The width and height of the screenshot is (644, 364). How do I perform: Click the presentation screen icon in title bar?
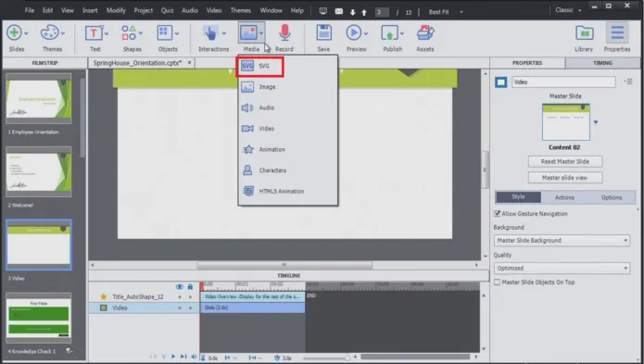323,11
